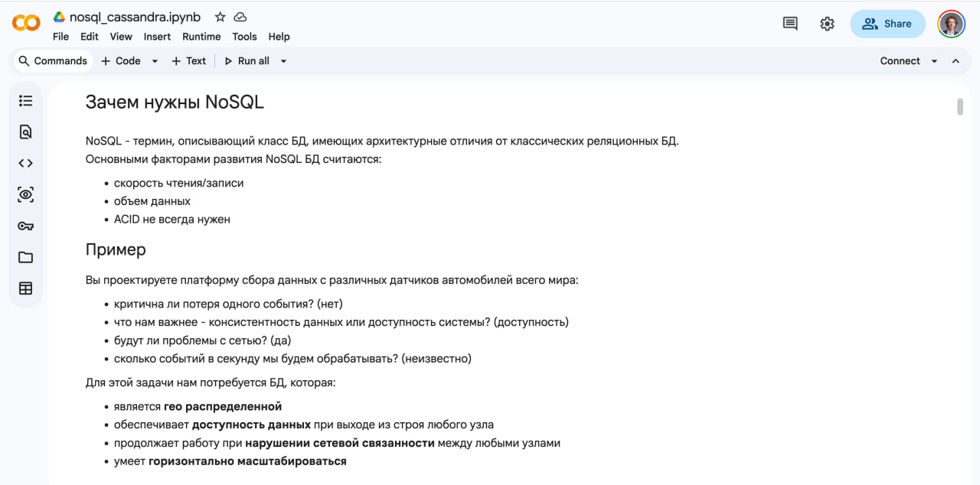Open the Tools menu
The image size is (980, 485).
click(244, 37)
